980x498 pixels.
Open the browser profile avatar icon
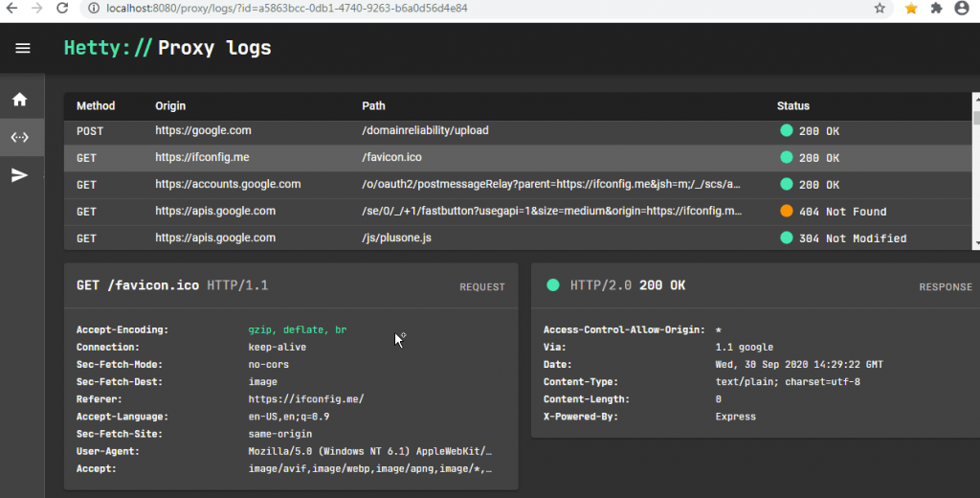pos(962,8)
